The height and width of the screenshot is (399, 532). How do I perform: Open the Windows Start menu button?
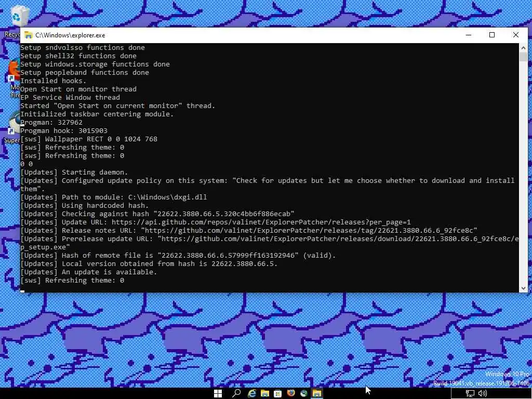point(218,393)
